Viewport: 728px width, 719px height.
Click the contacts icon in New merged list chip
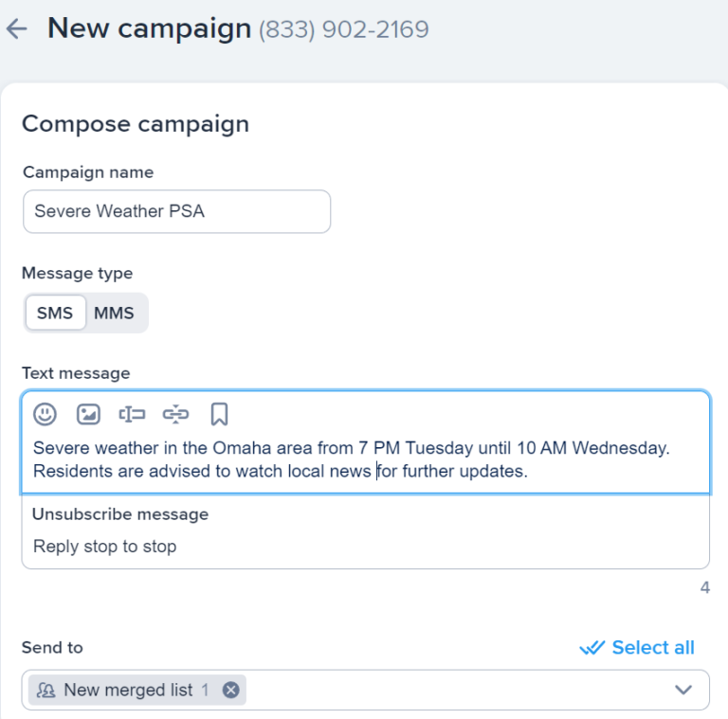pos(45,691)
